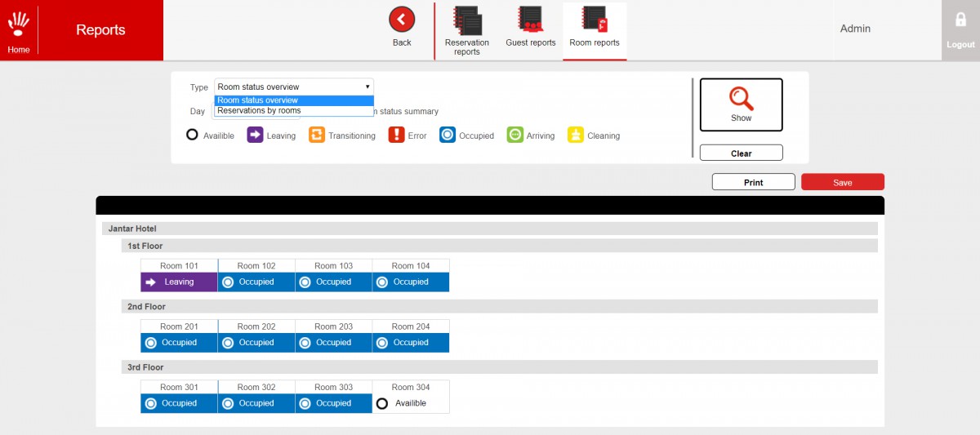980x435 pixels.
Task: Click the red Save button
Action: tap(843, 182)
